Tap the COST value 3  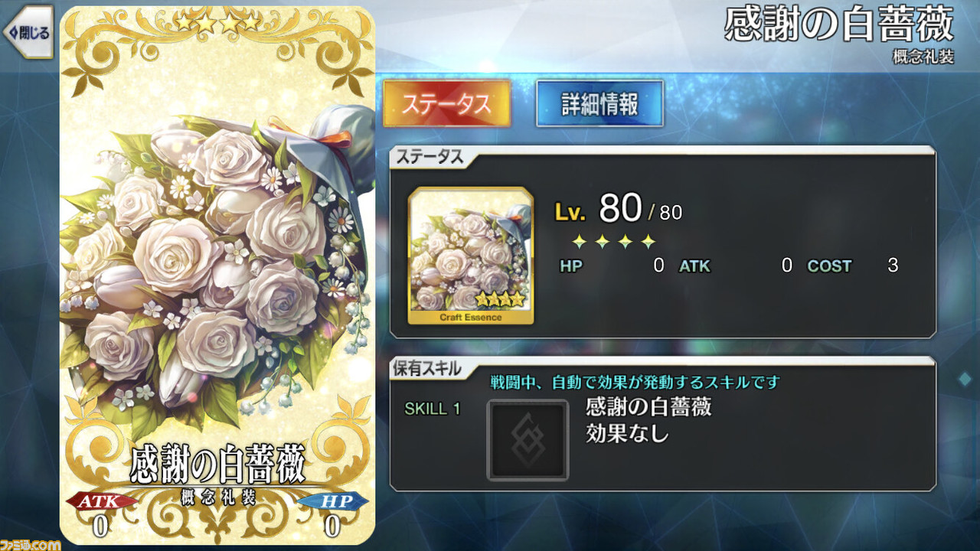[892, 266]
